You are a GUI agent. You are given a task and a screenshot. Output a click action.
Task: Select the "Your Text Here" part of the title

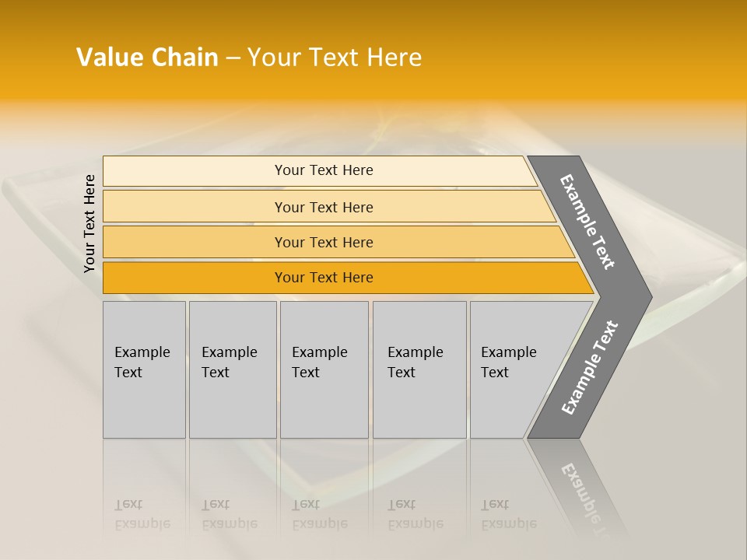tap(335, 58)
